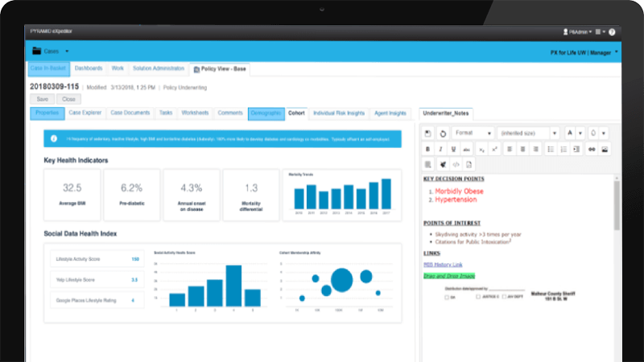Expand the background color dropdown arrow
Screen dimensions: 644x362
[604, 133]
